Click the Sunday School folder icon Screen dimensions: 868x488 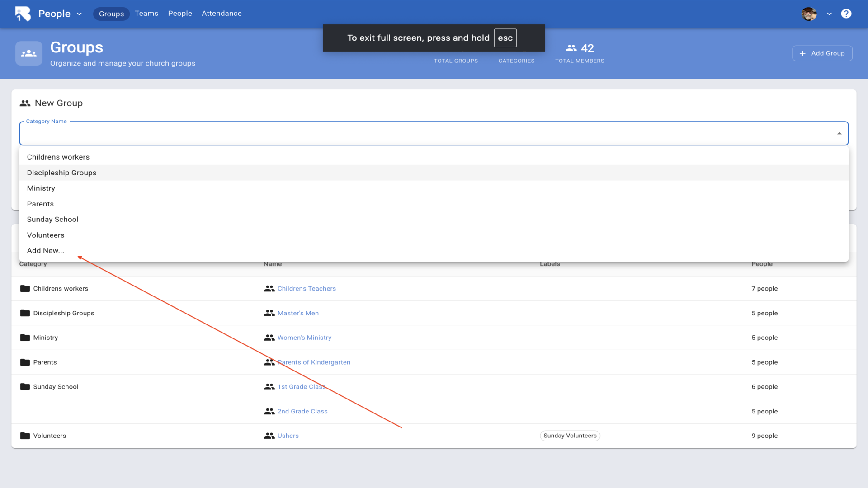[x=25, y=387]
